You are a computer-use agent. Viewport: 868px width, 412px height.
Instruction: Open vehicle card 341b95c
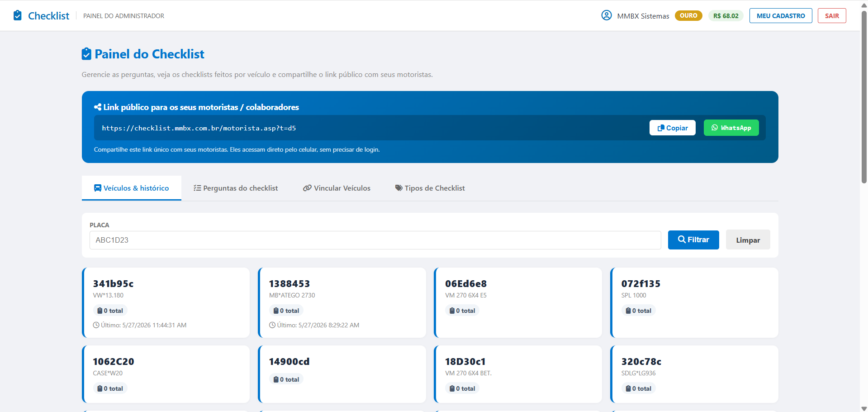coord(166,302)
